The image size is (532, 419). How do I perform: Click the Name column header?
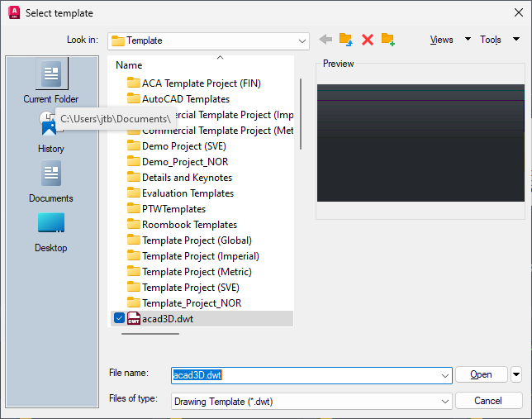tap(129, 65)
